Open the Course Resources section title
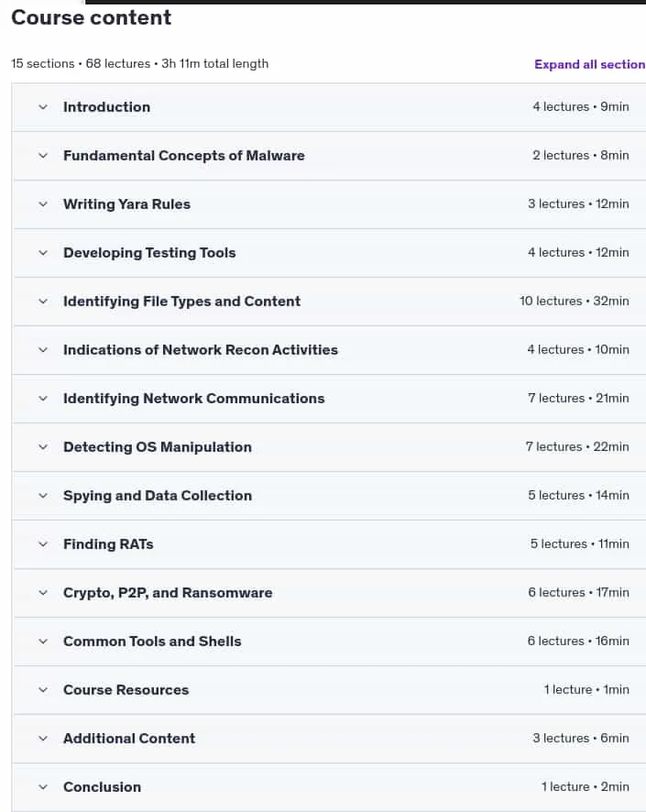The height and width of the screenshot is (812, 646). (126, 690)
